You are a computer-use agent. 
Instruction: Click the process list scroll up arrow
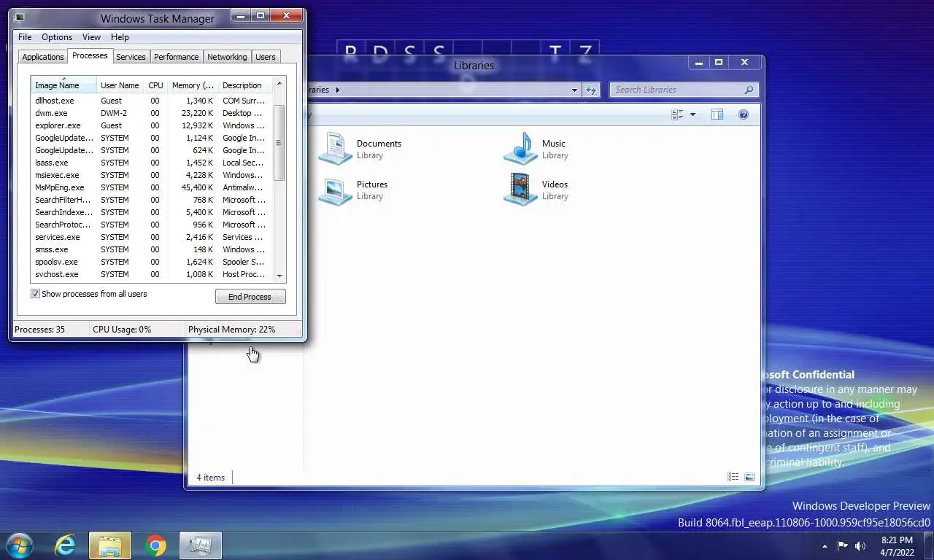[279, 84]
